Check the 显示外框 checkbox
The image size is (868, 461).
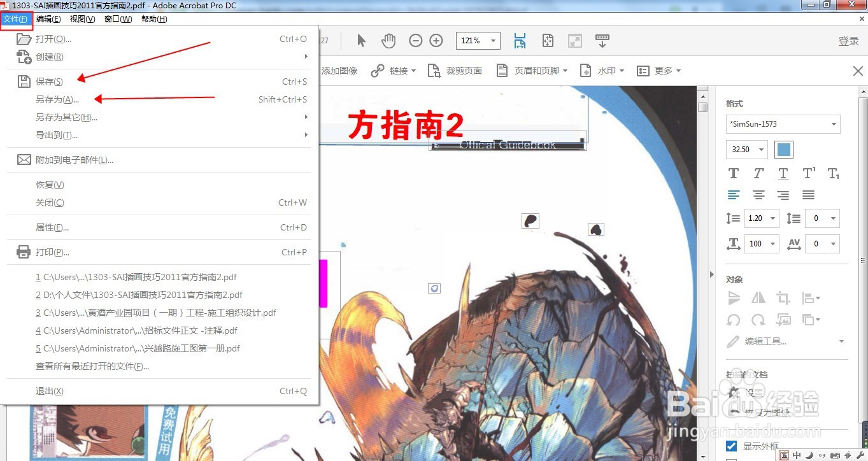pyautogui.click(x=730, y=446)
